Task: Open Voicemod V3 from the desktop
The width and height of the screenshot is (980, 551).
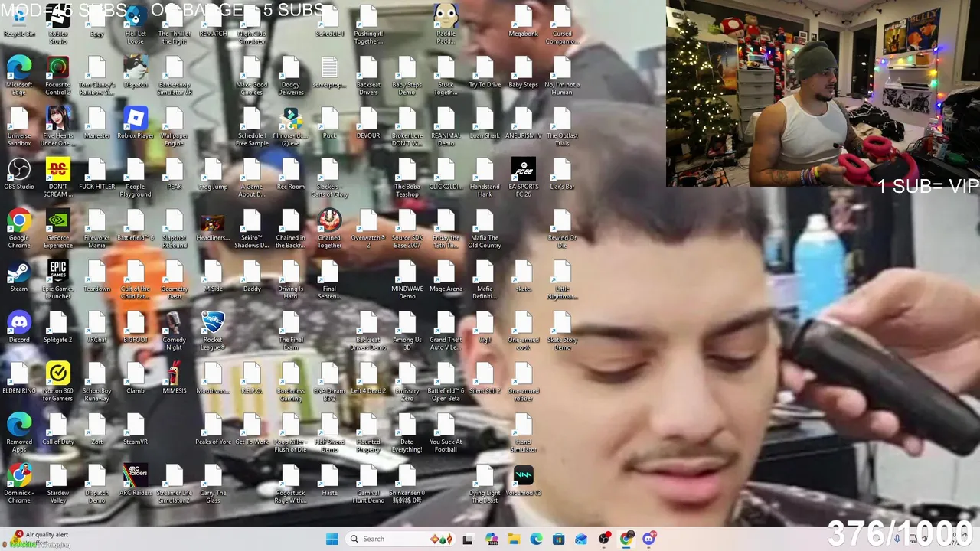Action: (523, 480)
